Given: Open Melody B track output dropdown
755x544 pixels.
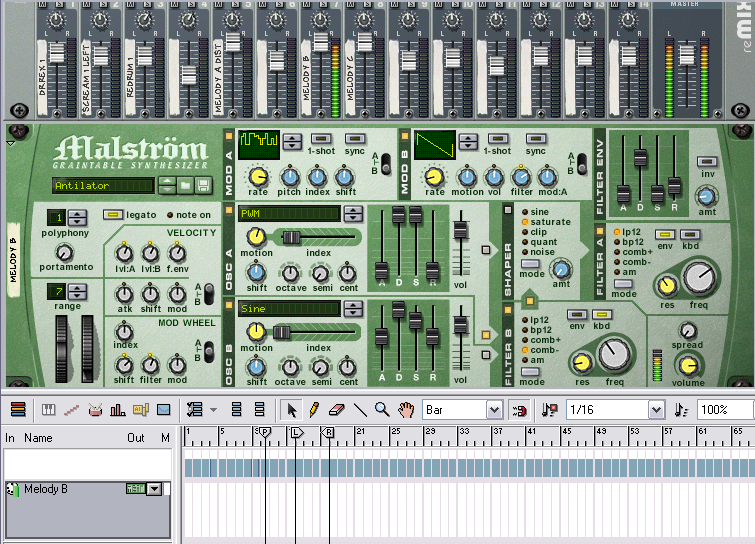Looking at the screenshot, I should click(x=154, y=490).
